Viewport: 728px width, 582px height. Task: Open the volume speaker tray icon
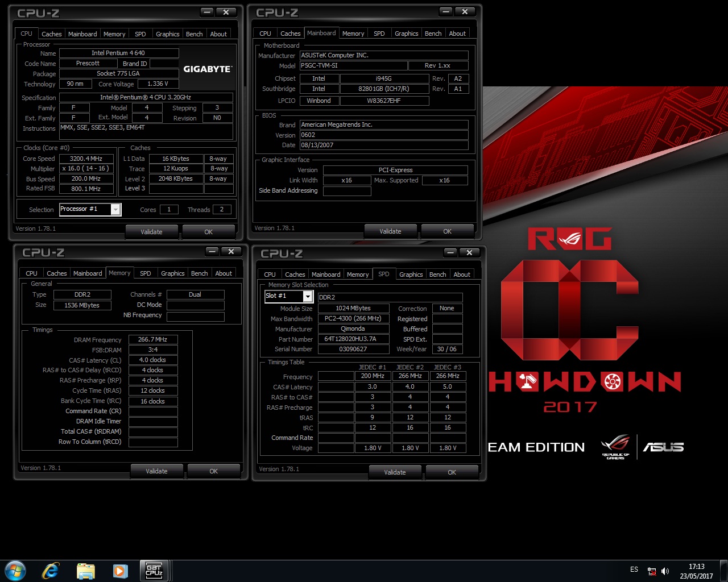pos(665,571)
